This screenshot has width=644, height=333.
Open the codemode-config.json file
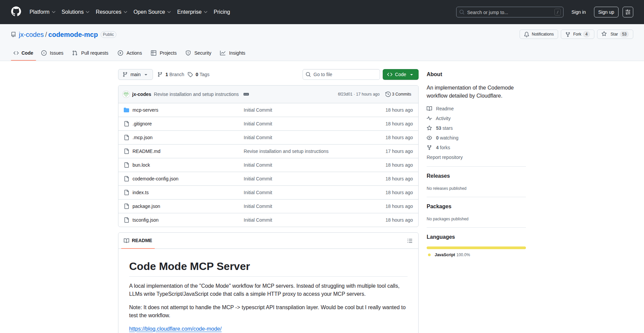[155, 179]
